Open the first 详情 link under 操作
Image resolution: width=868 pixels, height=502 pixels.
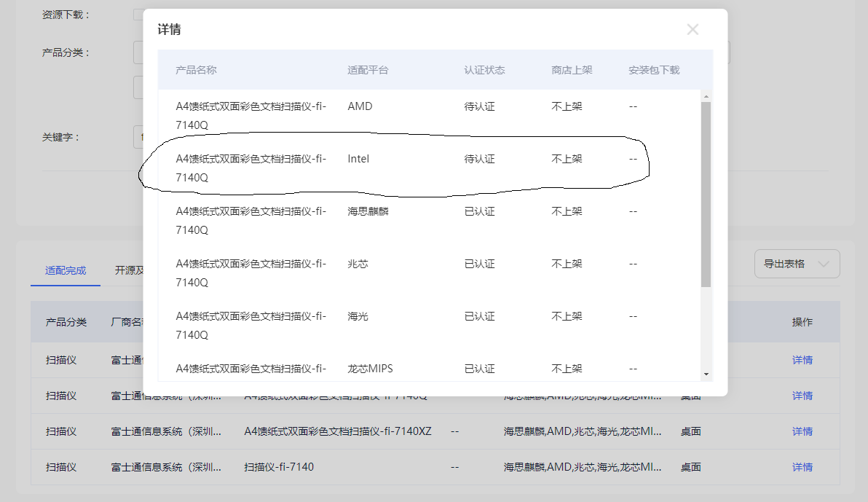pos(802,360)
